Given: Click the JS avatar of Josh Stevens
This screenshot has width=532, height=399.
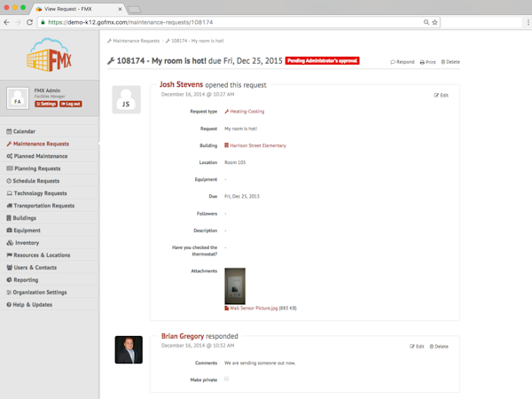Looking at the screenshot, I should (126, 99).
